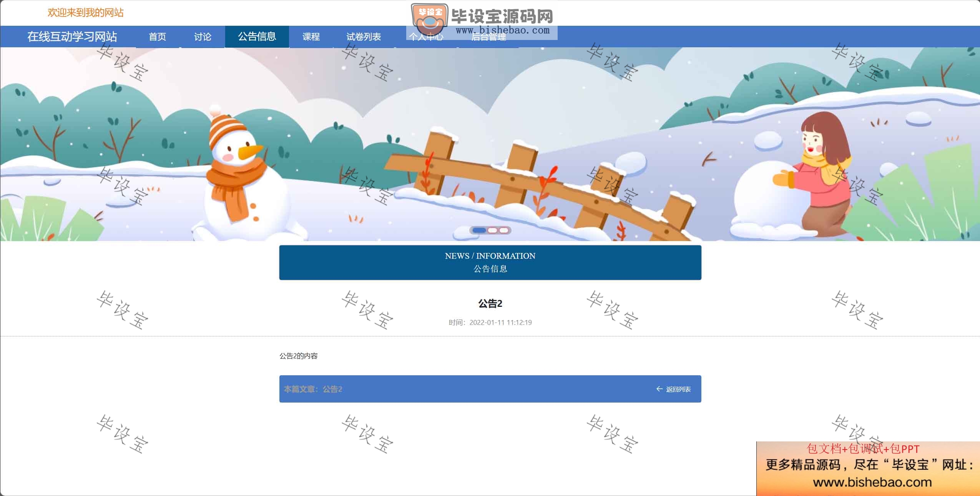Click the www.bishebao.com advertisement banner
980x496 pixels.
(868, 469)
